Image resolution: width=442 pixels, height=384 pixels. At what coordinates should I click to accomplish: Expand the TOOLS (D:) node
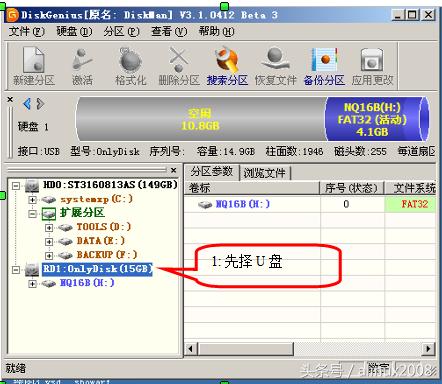pyautogui.click(x=49, y=228)
